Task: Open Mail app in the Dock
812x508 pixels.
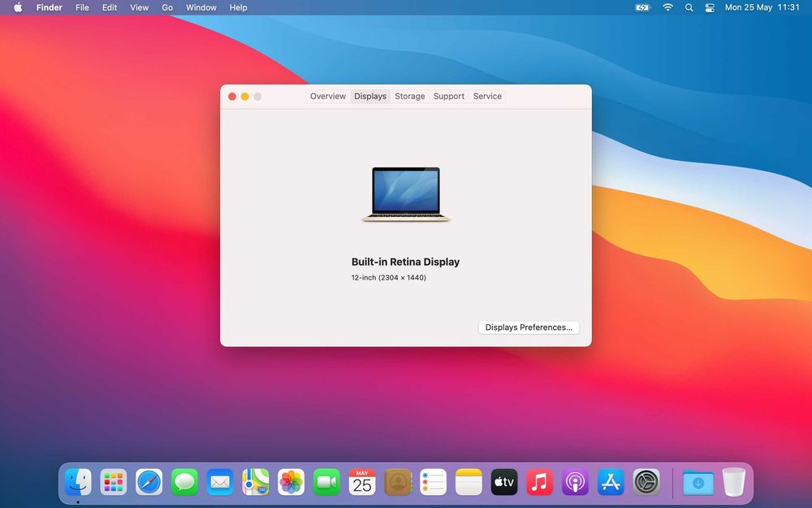Action: pyautogui.click(x=220, y=482)
